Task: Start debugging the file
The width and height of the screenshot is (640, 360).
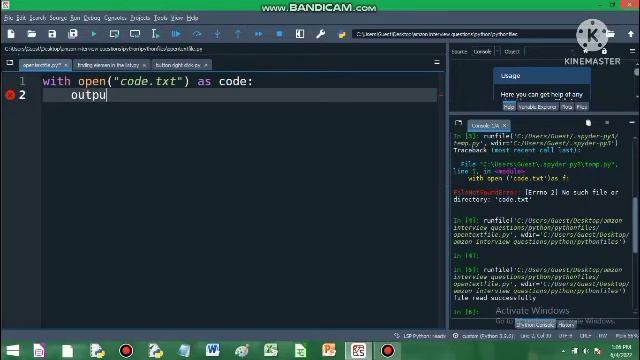Action: [176, 34]
